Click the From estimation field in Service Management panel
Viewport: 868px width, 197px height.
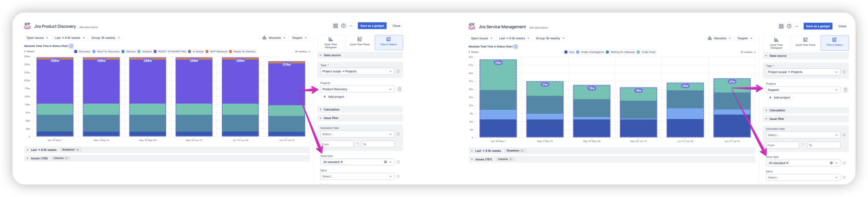point(782,145)
